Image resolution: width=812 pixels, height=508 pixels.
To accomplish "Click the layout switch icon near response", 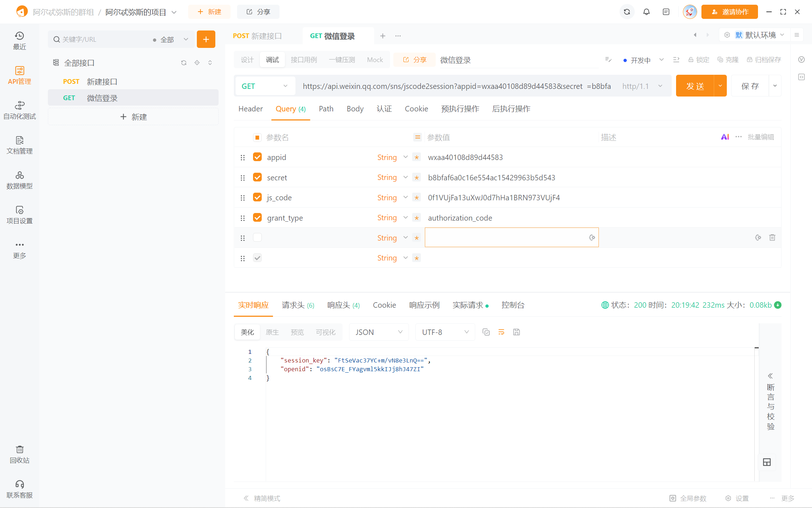I will click(767, 462).
